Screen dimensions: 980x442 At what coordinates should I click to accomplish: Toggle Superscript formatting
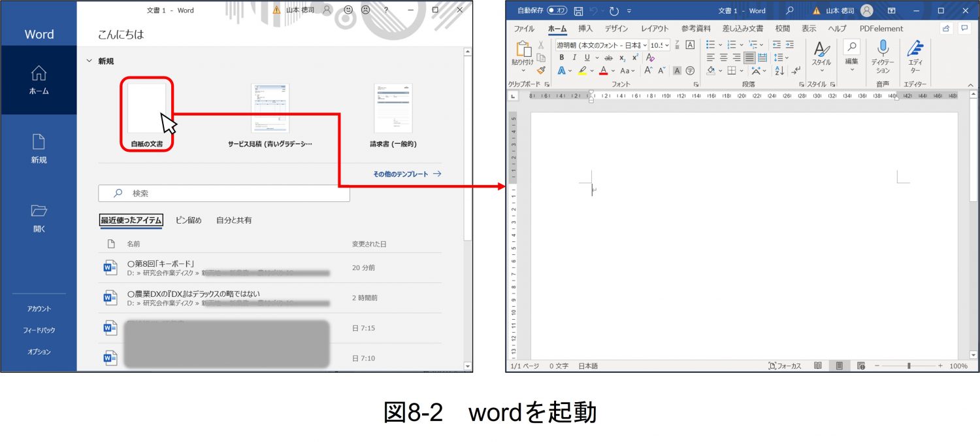[635, 58]
